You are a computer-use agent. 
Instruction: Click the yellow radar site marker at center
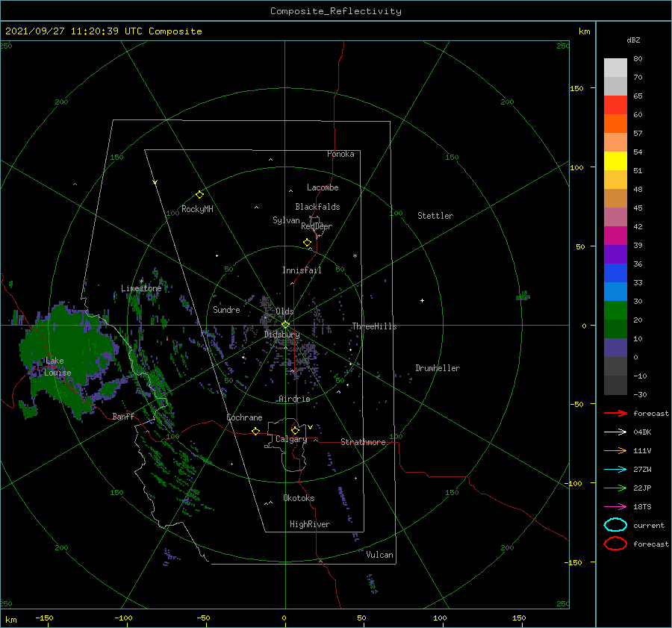click(285, 325)
